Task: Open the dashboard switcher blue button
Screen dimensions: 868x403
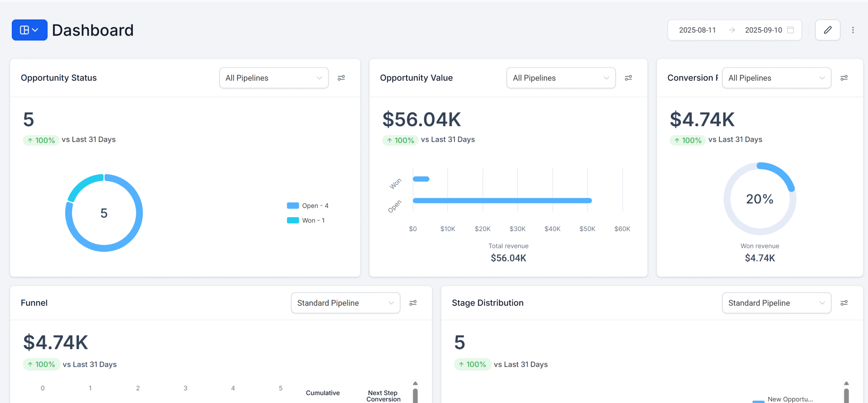Action: pyautogui.click(x=29, y=30)
